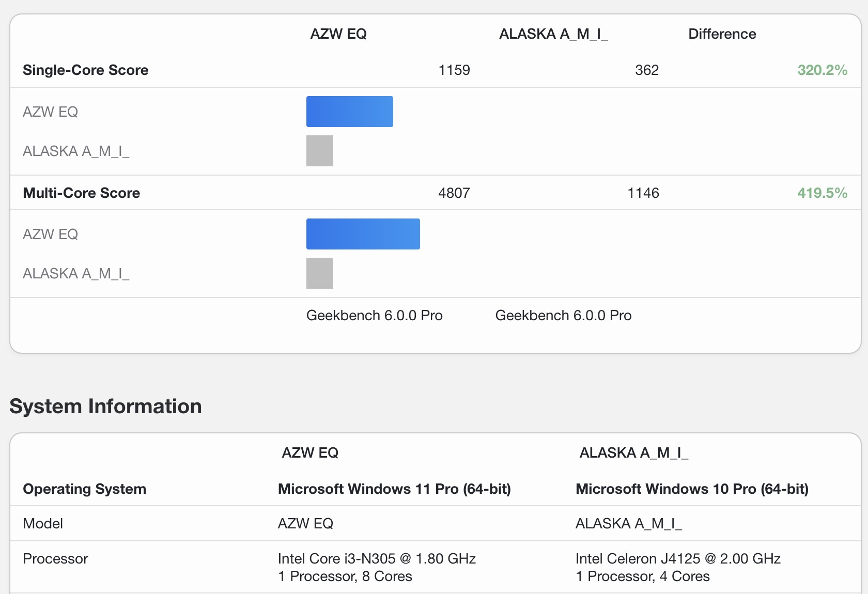Screen dimensions: 868x594
Task: Click the Intel Core i3-N305 processor entry
Action: tap(377, 559)
